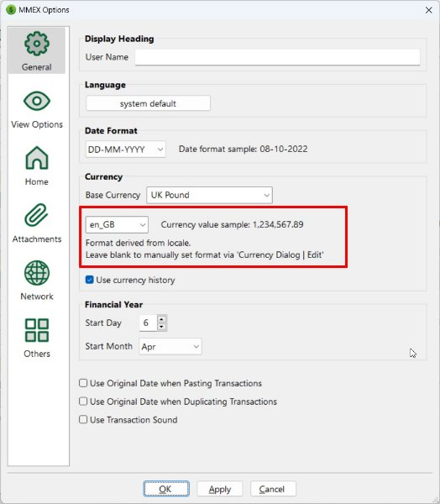This screenshot has height=504, width=440.
Task: Expand the Base Currency UK Pound dropdown
Action: pyautogui.click(x=210, y=195)
